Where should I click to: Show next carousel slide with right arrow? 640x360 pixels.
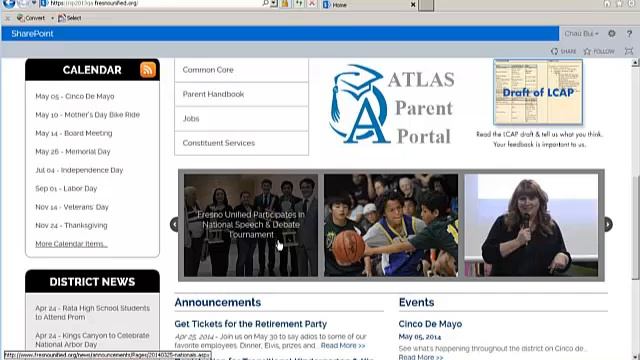tap(608, 224)
